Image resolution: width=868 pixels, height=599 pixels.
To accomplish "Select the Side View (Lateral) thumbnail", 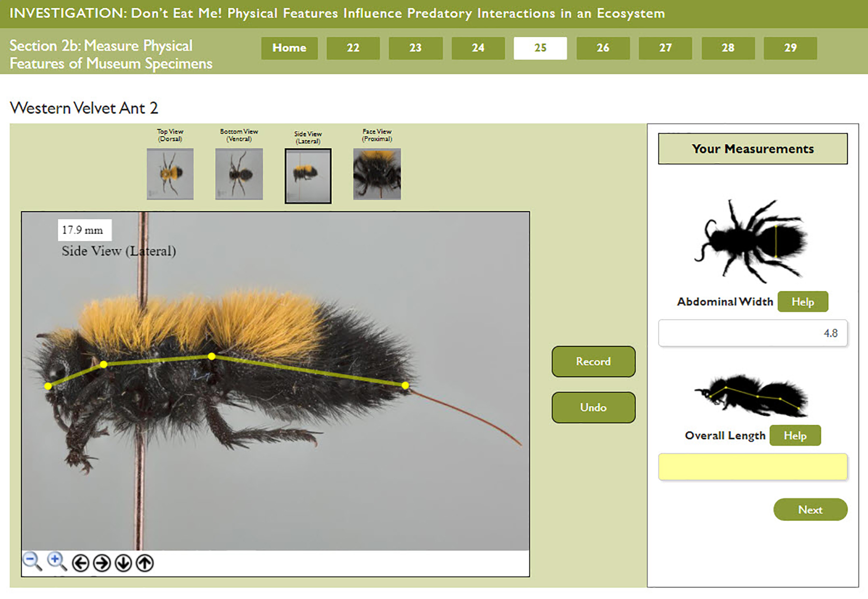I will point(308,175).
